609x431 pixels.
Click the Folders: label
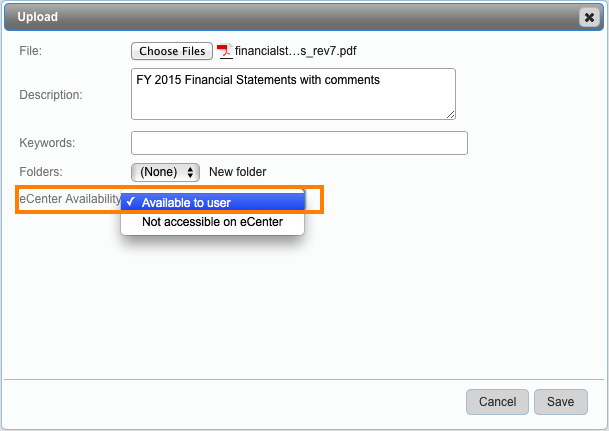click(41, 172)
